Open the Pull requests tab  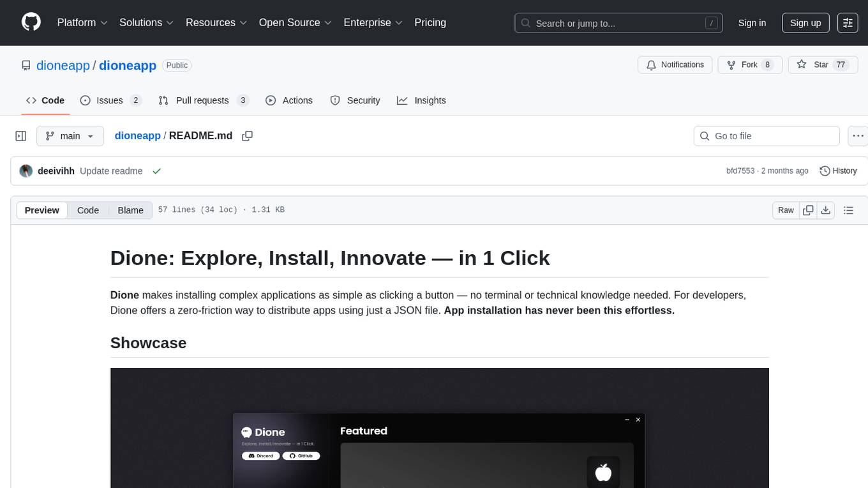tap(203, 100)
